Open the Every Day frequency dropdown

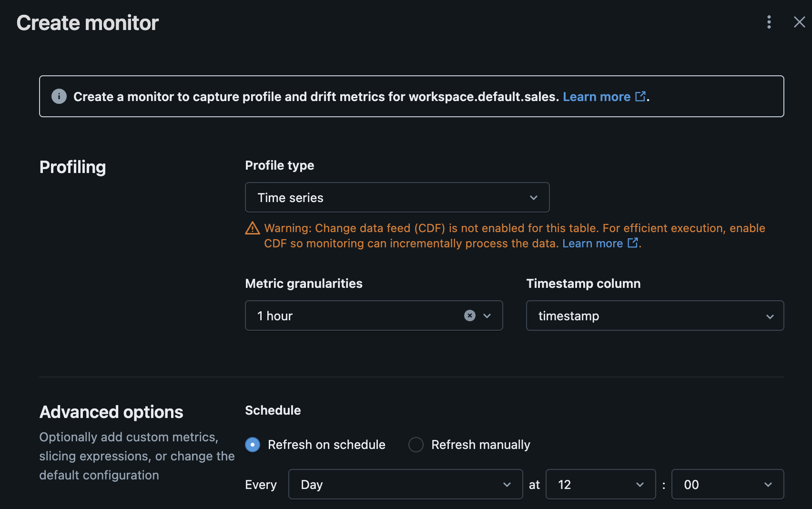pos(406,484)
